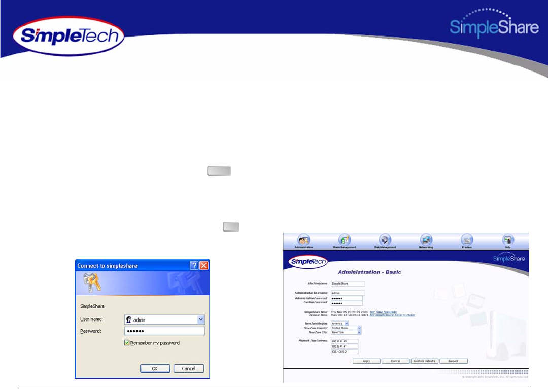548x392 pixels.
Task: Open the Administration icon in the SimpleShare toolbar
Action: (303, 241)
